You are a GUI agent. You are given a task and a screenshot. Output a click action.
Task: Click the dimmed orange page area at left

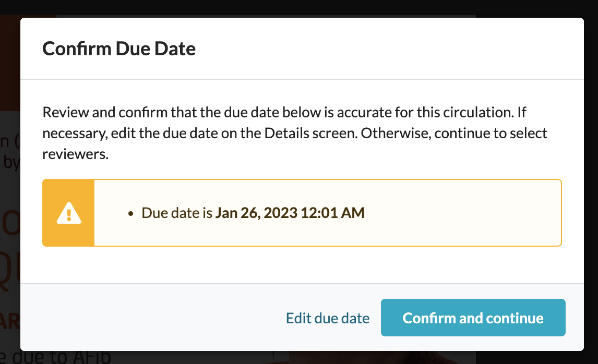tap(9, 63)
